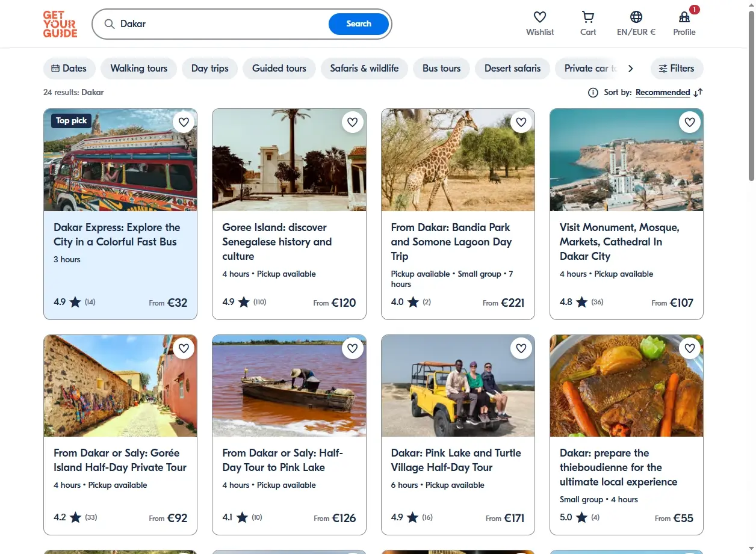Screen dimensions: 756x554
Task: Open Goree Island: discover Senegalese history title
Action: tap(277, 242)
